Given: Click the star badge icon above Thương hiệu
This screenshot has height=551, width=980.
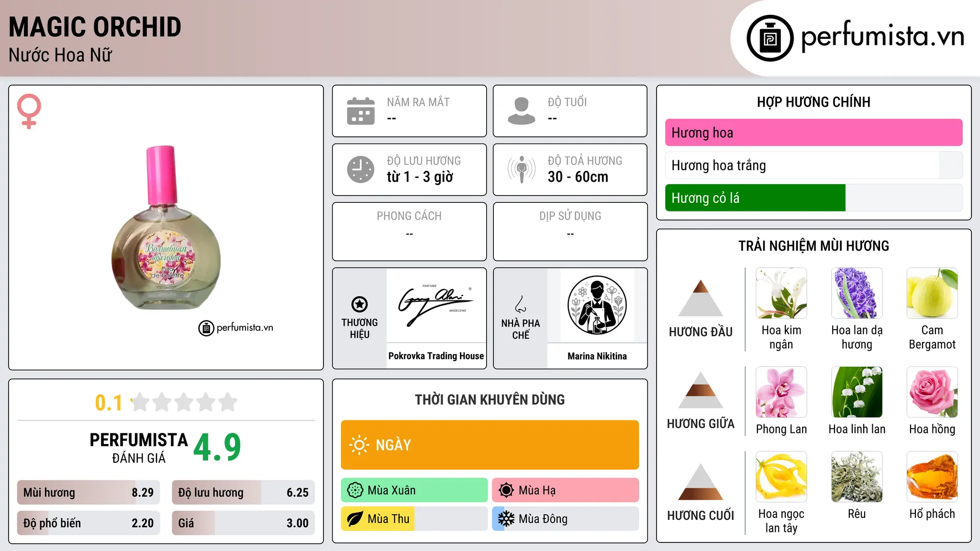Looking at the screenshot, I should click(359, 304).
